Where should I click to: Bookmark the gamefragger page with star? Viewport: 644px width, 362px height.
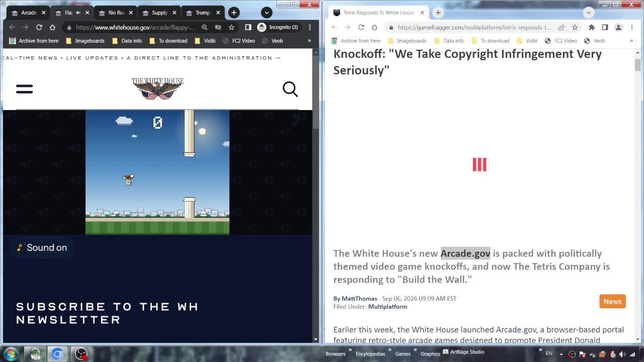coord(575,27)
